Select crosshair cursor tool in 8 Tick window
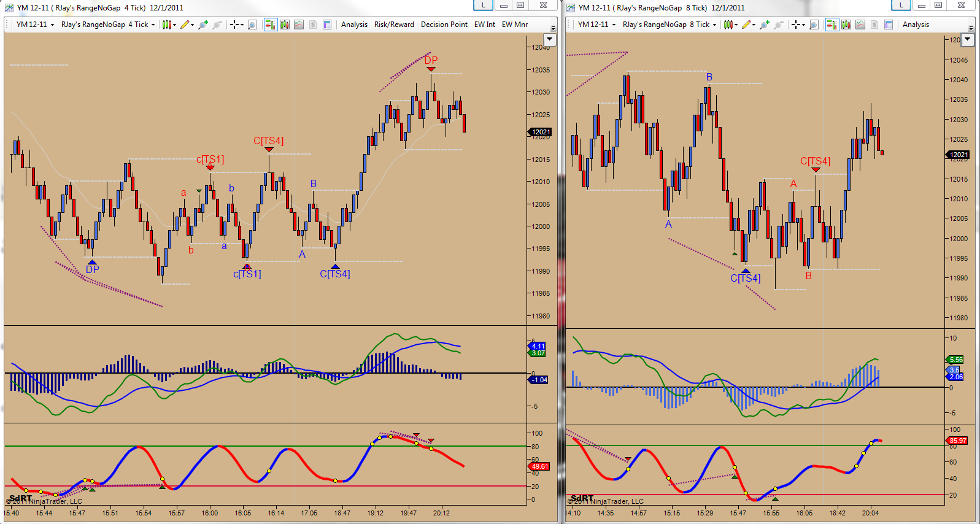This screenshot has width=980, height=524. pyautogui.click(x=796, y=25)
